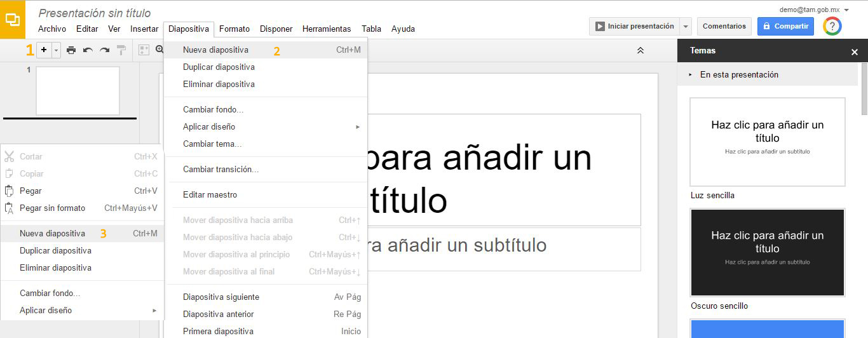Open the Google Slides home logo
Image resolution: width=868 pixels, height=338 pixels.
(12, 19)
